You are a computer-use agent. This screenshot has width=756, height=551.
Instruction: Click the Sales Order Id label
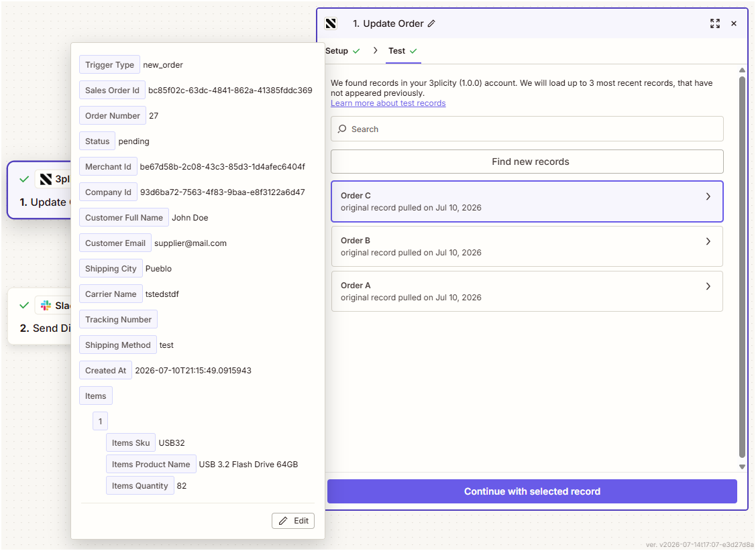[112, 90]
